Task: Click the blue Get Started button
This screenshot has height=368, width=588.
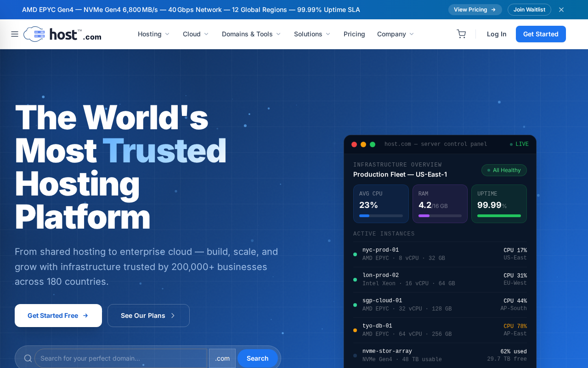Action: click(541, 34)
